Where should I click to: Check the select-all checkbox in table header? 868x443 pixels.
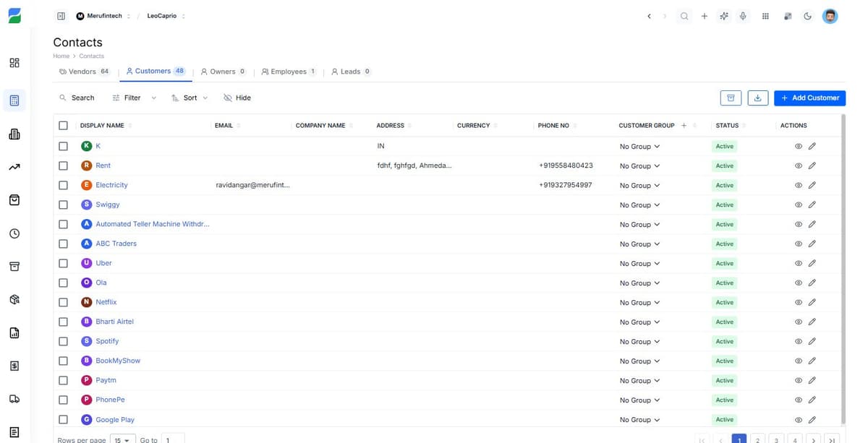[63, 125]
